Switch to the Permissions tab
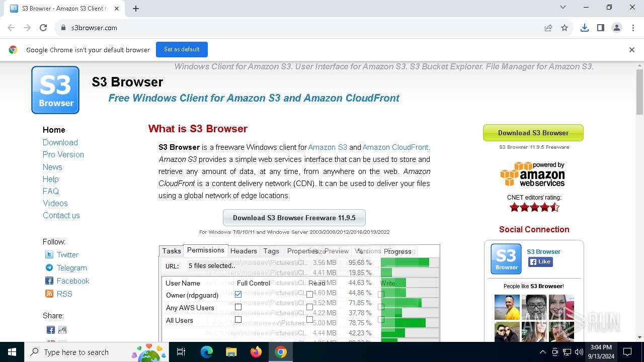Screen dimensions: 644x362 [x=205, y=250]
